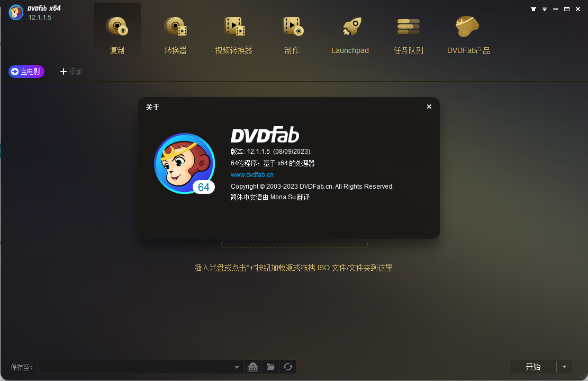Choose output folder icon
The image size is (588, 381).
(270, 367)
